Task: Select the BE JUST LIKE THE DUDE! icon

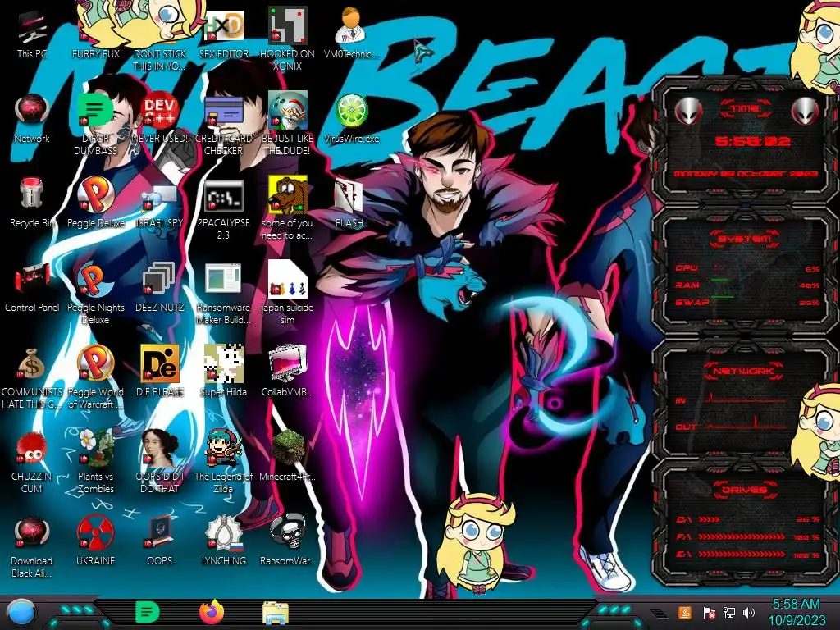Action: 287,125
